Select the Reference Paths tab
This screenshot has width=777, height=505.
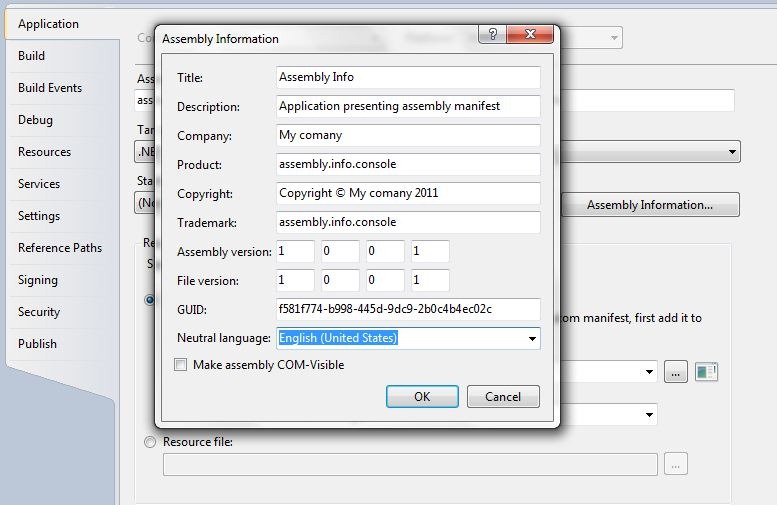click(x=60, y=248)
